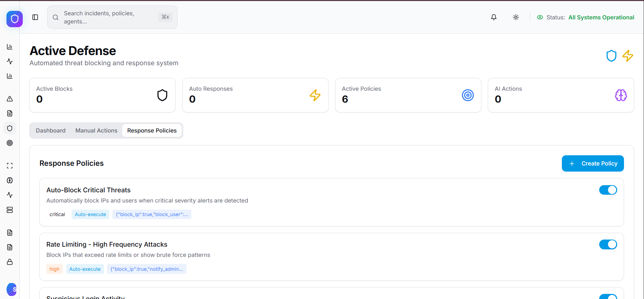Viewport: 644px width, 299px height.
Task: Click 'Automated threat blocking and response system' subtitle
Action: (104, 63)
